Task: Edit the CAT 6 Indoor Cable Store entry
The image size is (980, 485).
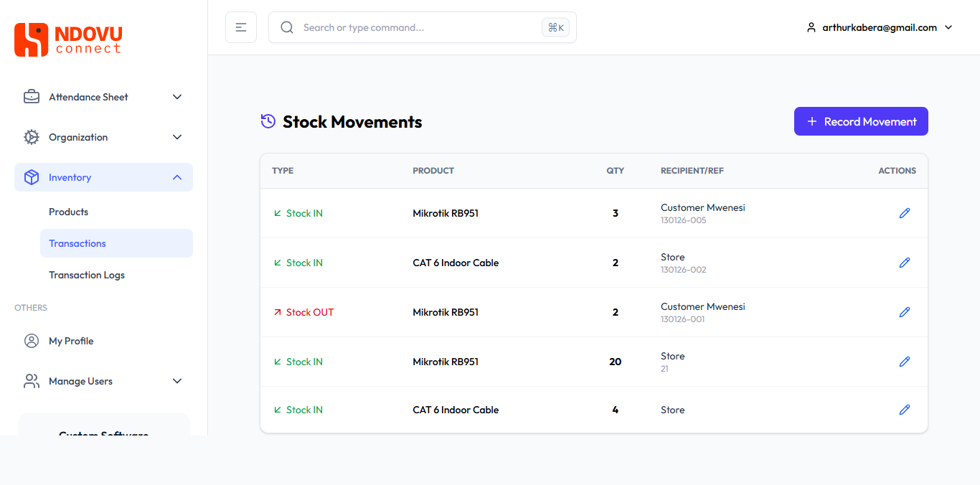Action: pyautogui.click(x=905, y=410)
